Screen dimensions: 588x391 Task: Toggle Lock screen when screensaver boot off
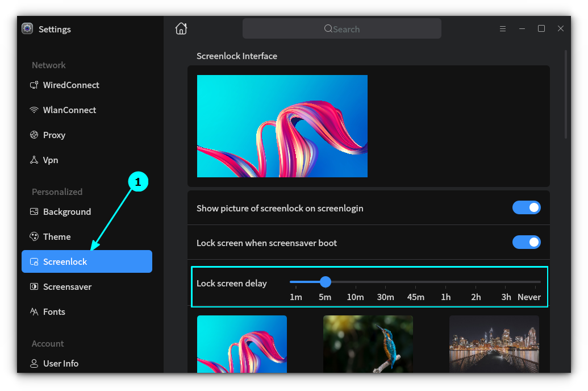526,242
